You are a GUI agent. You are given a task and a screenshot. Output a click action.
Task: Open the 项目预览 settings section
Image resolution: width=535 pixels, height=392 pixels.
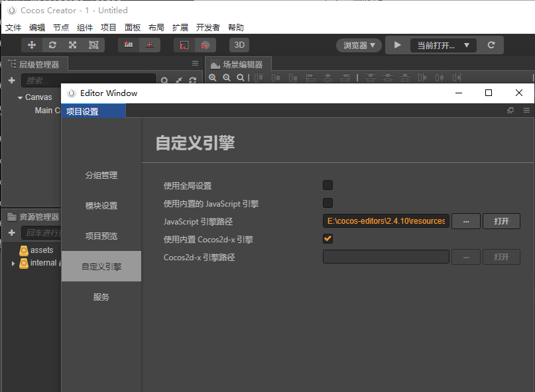[x=101, y=236]
